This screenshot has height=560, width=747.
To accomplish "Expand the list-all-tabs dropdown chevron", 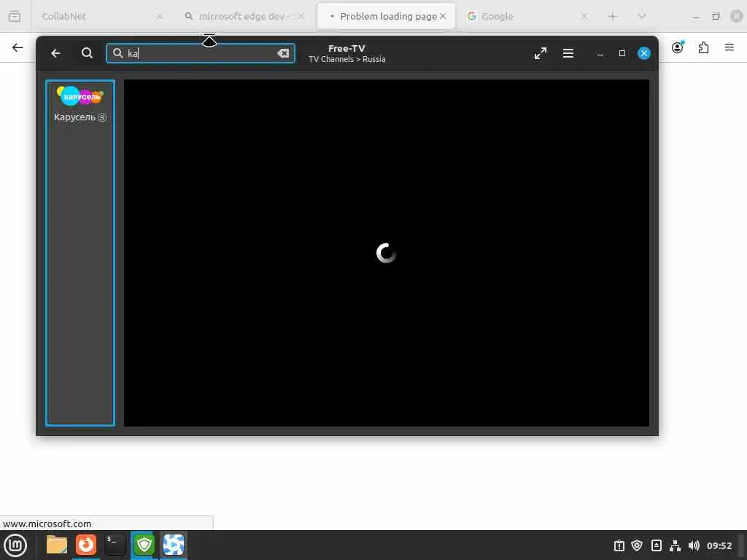I will tap(642, 16).
